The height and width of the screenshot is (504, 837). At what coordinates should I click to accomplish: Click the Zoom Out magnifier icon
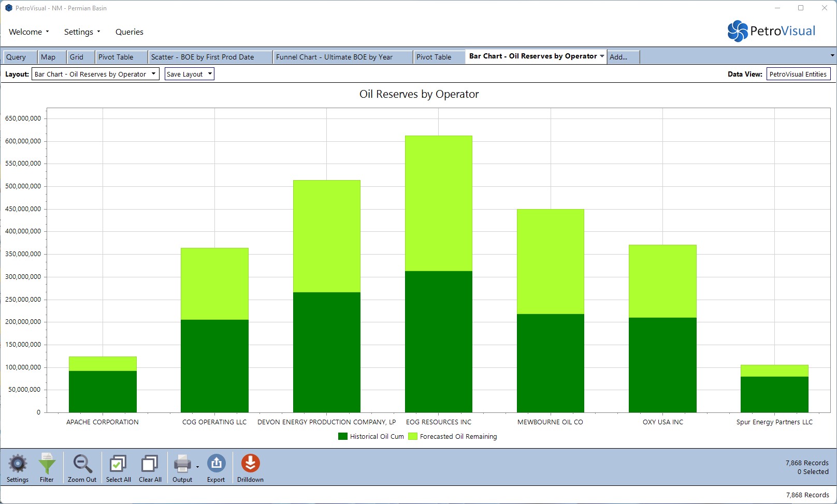(x=82, y=464)
